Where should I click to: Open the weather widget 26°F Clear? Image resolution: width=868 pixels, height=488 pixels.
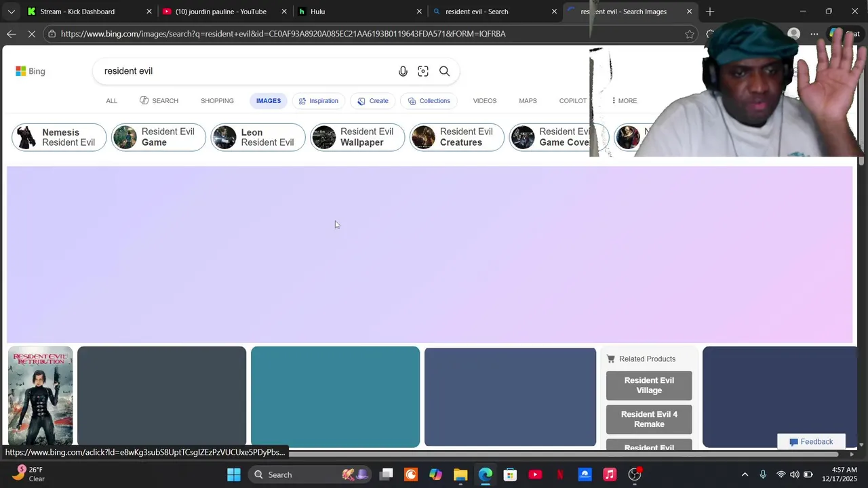click(28, 474)
